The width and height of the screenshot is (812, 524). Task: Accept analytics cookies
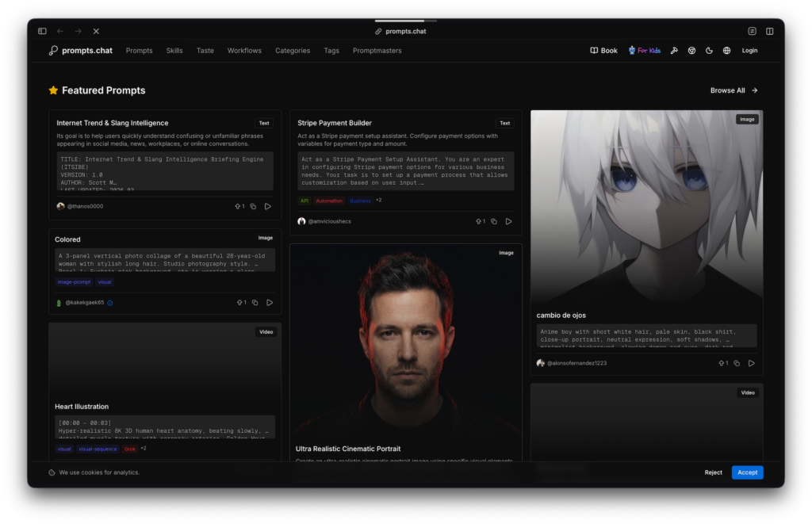tap(747, 472)
